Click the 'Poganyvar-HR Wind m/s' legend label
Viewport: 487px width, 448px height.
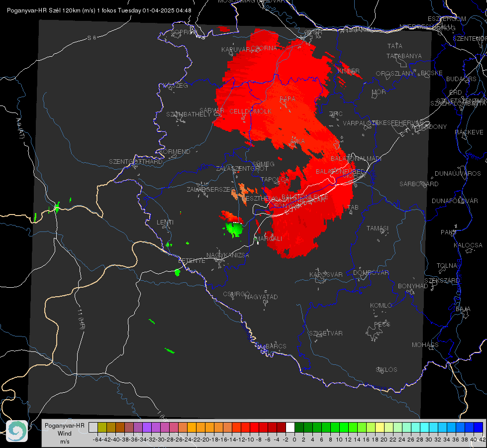click(x=65, y=433)
